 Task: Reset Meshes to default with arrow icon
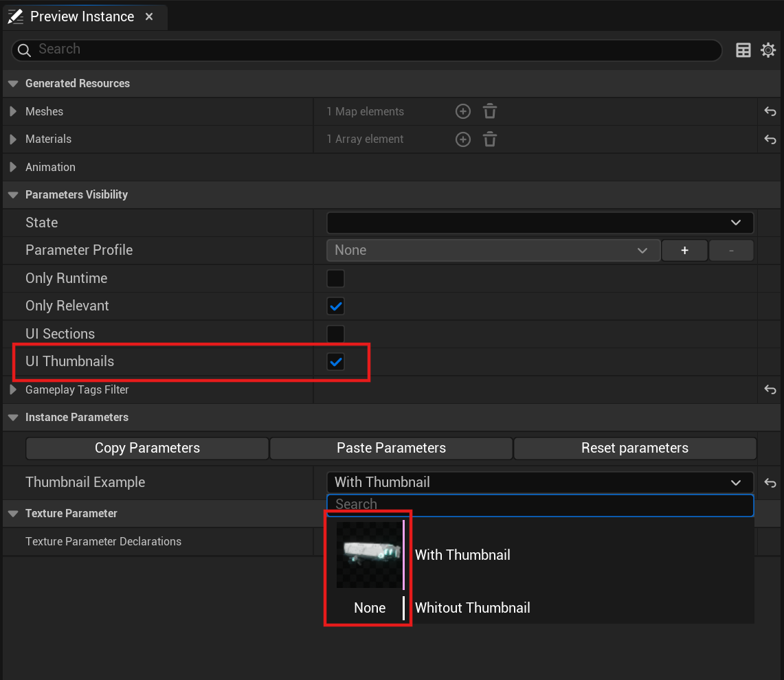tap(770, 111)
